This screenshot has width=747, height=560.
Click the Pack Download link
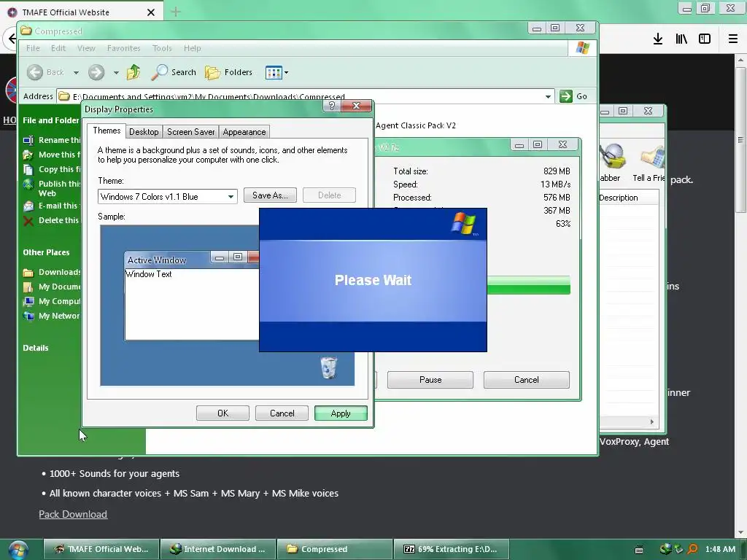(x=73, y=514)
